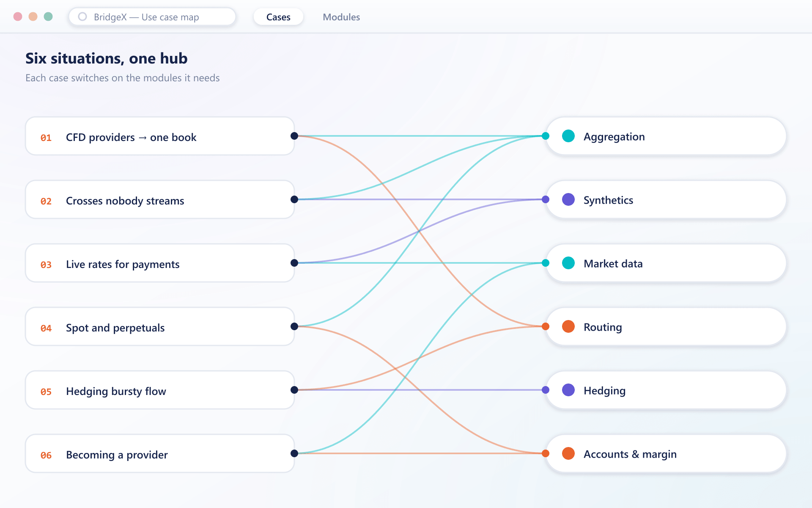812x508 pixels.
Task: Open the Routing module card
Action: tap(666, 326)
